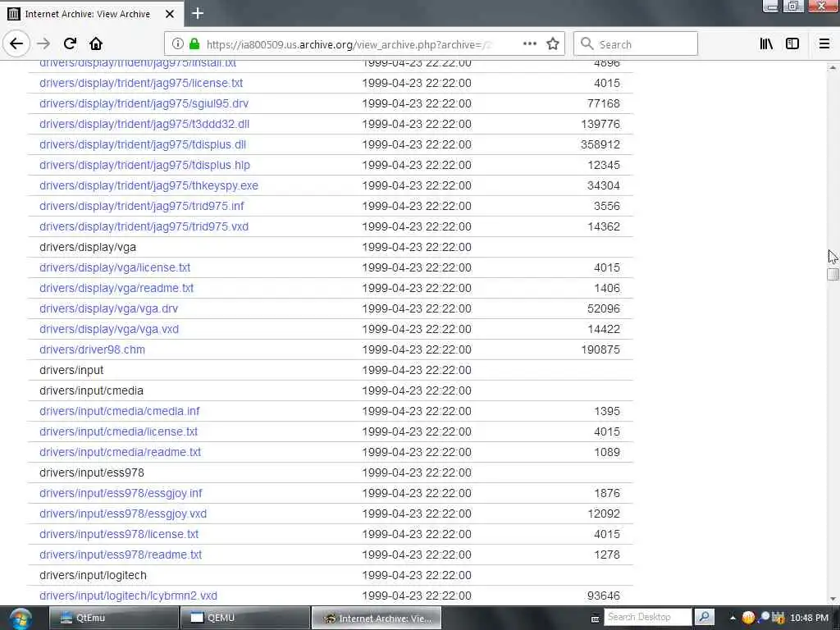
Task: Open the t3ddd32.dll file link
Action: (x=144, y=124)
